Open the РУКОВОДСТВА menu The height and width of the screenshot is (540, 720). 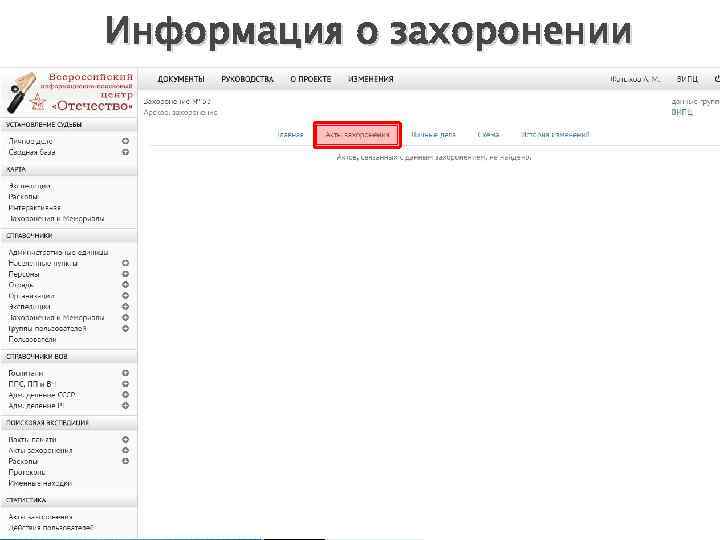248,79
